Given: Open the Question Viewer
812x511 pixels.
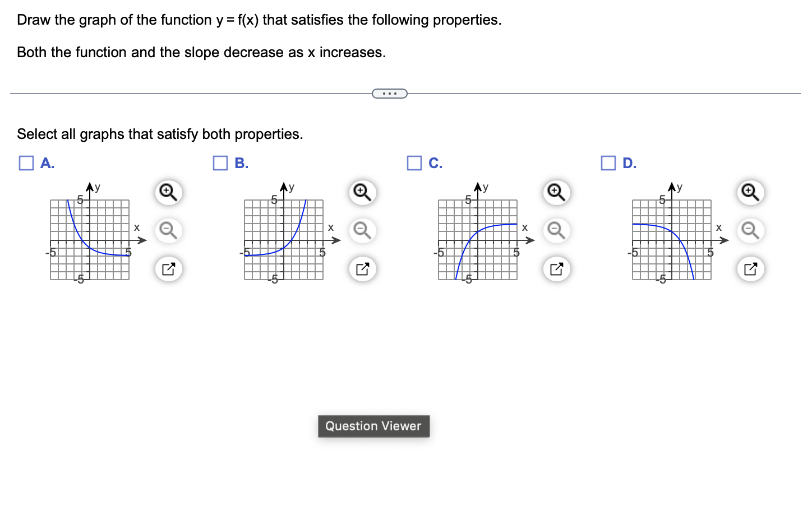Looking at the screenshot, I should coord(373,426).
